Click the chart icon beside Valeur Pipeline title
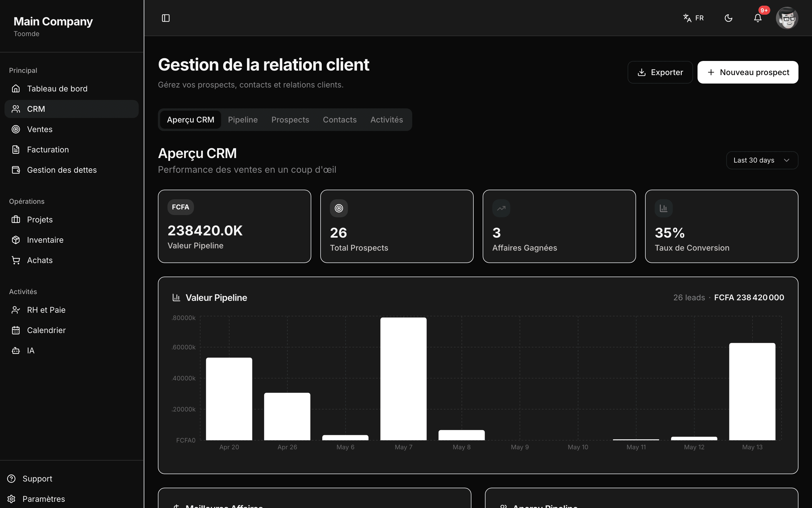This screenshot has height=508, width=812. 176,297
